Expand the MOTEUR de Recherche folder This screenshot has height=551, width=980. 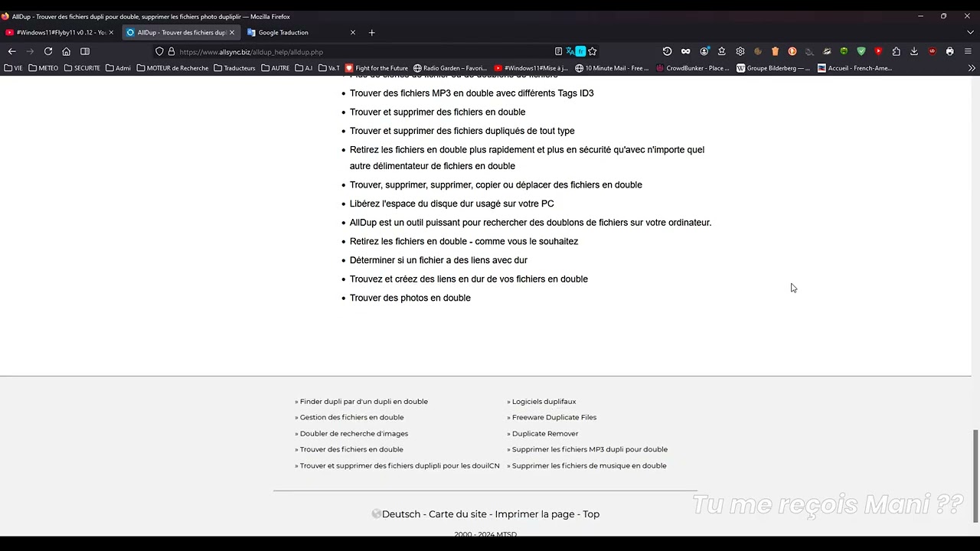click(x=172, y=68)
